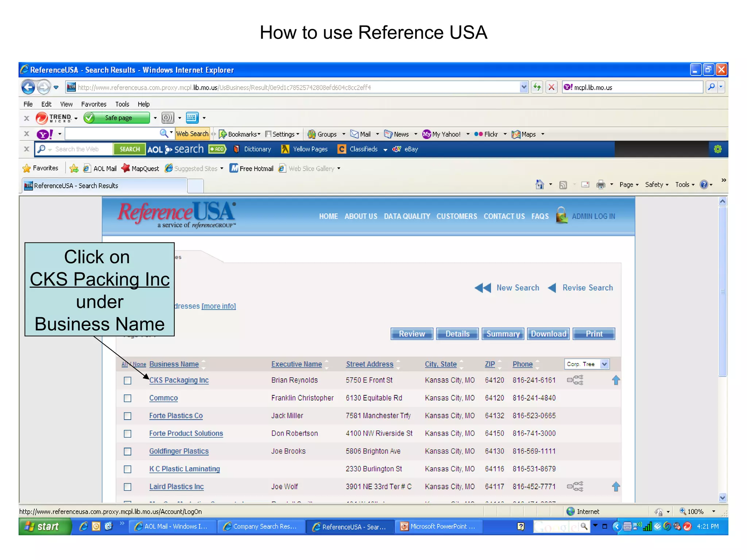Open Yahoo Mail envelope icon

click(354, 134)
